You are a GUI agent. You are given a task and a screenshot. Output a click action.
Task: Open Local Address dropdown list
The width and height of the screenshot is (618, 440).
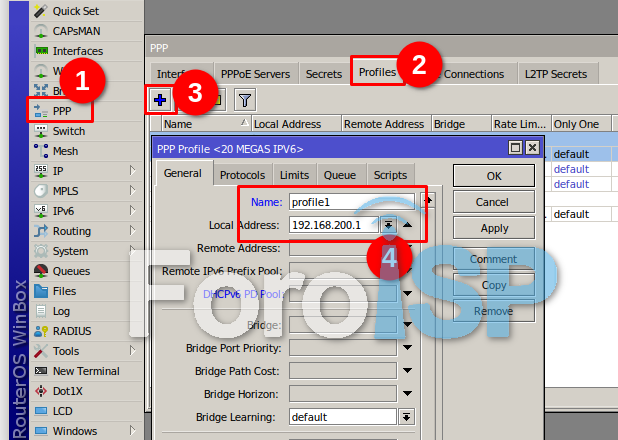tap(387, 224)
